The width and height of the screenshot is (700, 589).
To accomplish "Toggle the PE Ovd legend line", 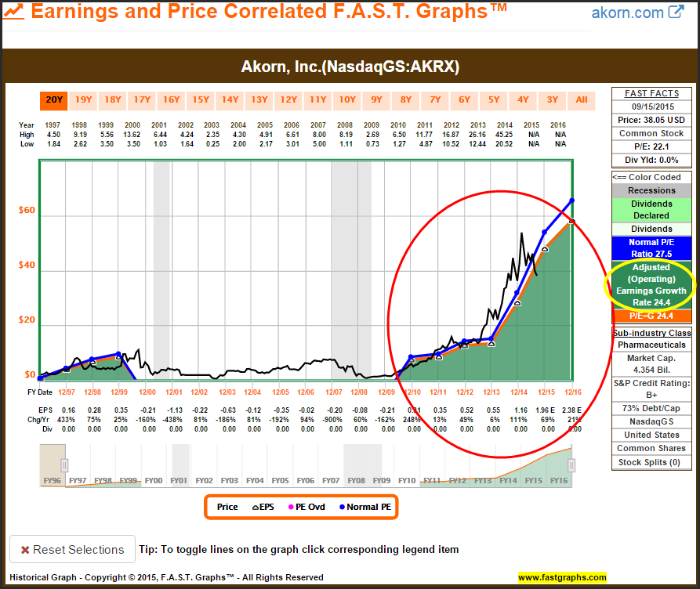I will (x=308, y=507).
